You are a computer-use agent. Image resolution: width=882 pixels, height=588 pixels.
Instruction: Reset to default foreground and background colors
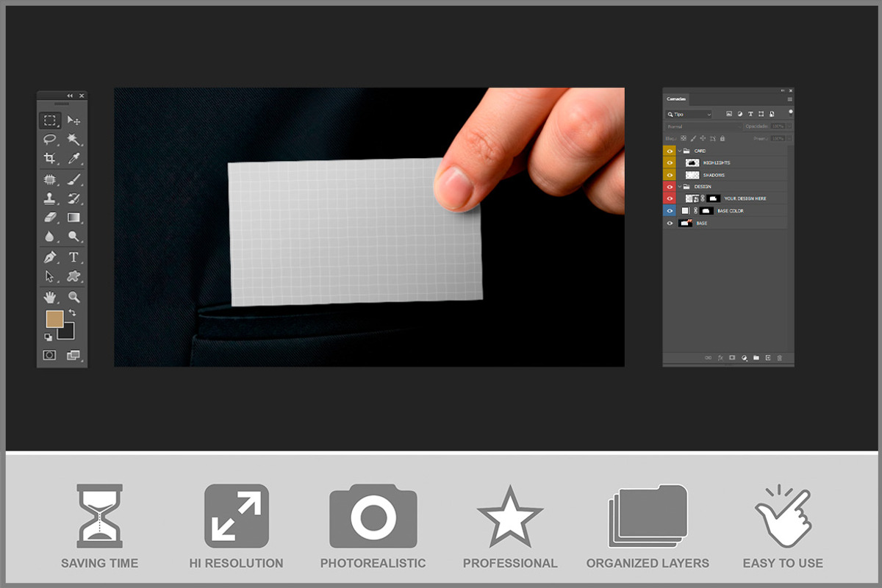click(x=49, y=337)
